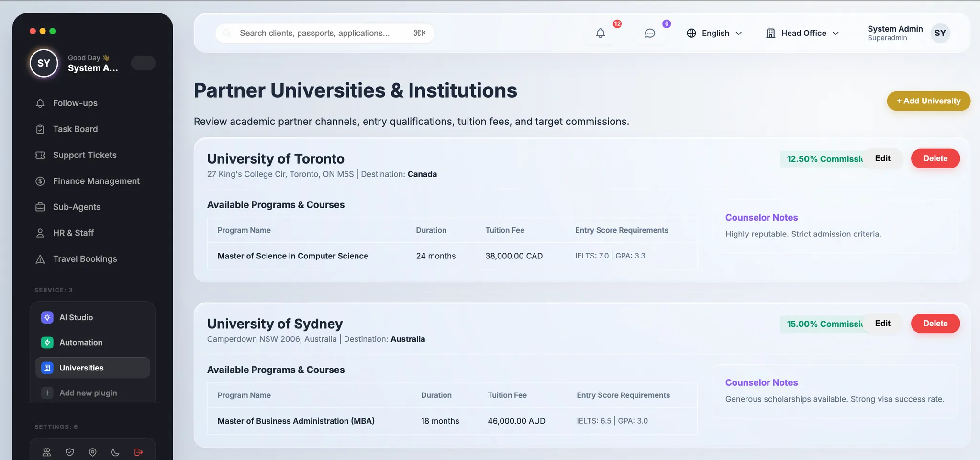
Task: Click the sidebar SY profile avatar
Action: pyautogui.click(x=44, y=63)
